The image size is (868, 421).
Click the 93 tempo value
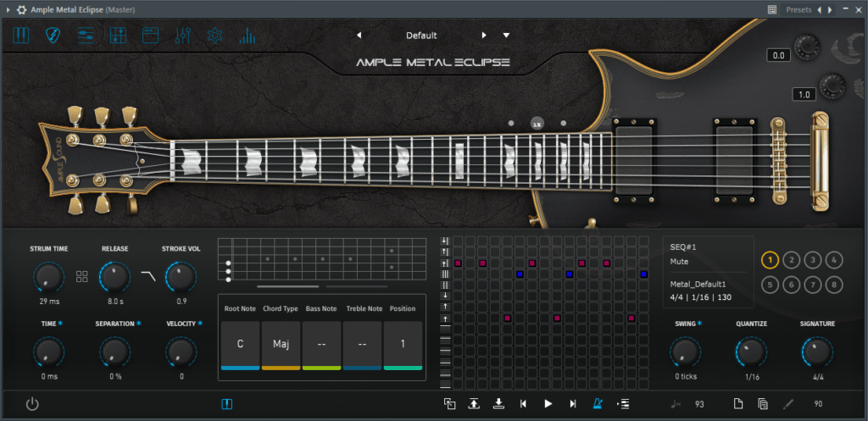point(699,404)
